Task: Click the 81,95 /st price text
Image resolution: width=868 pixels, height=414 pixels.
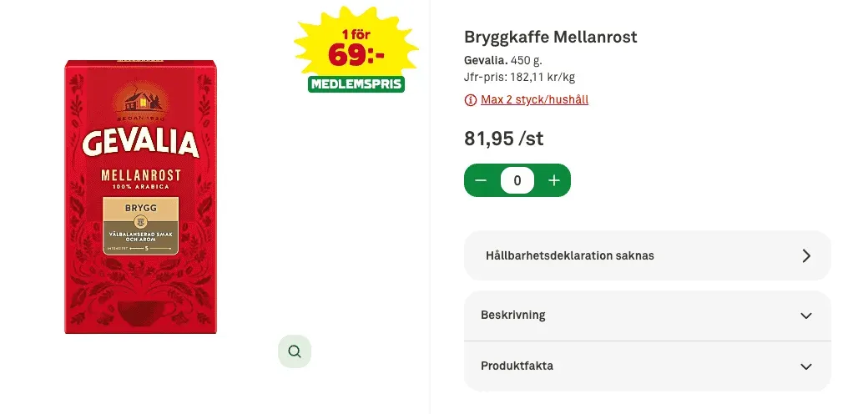Action: point(503,139)
